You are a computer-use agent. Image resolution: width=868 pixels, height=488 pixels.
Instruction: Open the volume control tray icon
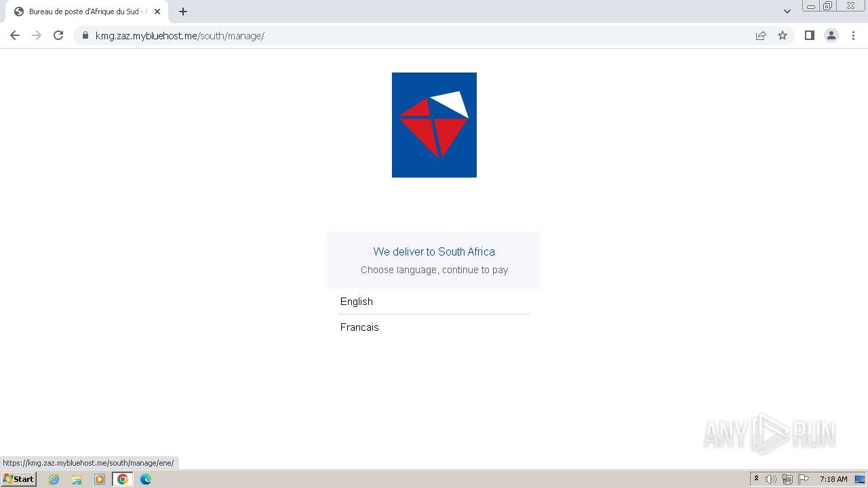[771, 479]
